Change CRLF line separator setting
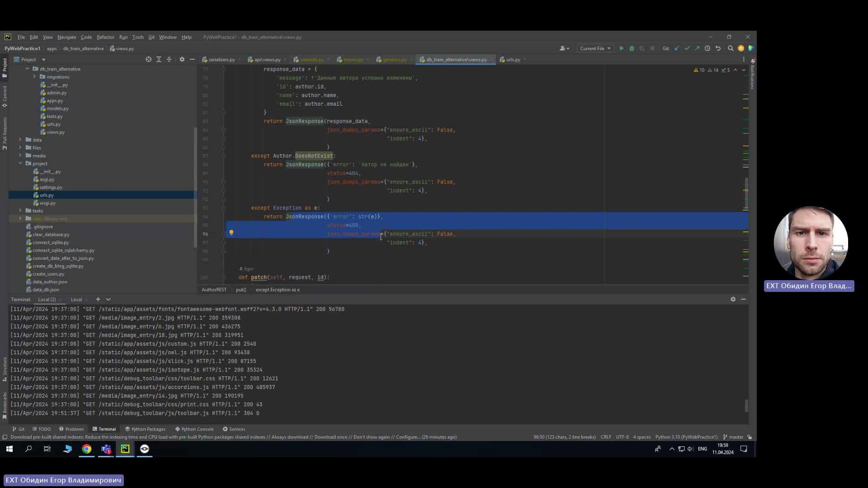This screenshot has height=488, width=868. pyautogui.click(x=606, y=437)
